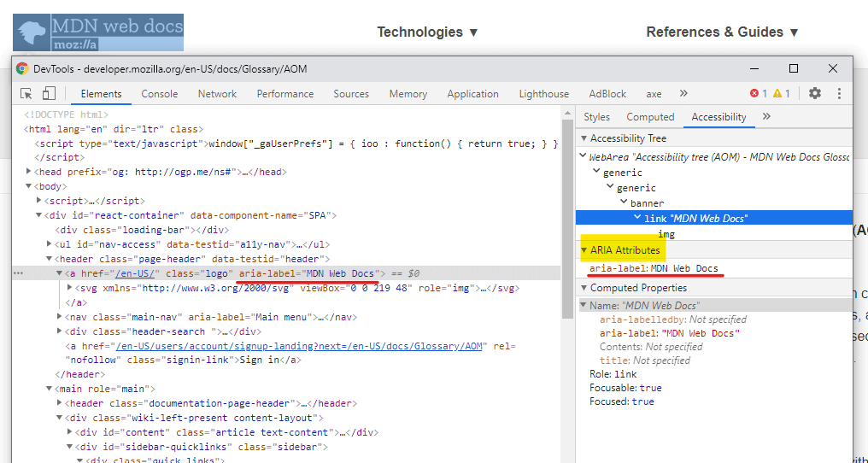Open the AdBlock tab

click(x=607, y=94)
